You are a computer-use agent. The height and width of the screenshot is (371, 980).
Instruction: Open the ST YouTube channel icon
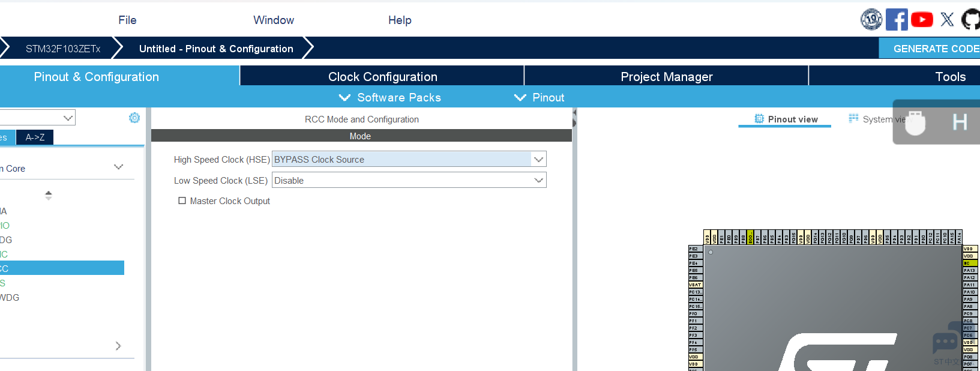click(x=922, y=20)
